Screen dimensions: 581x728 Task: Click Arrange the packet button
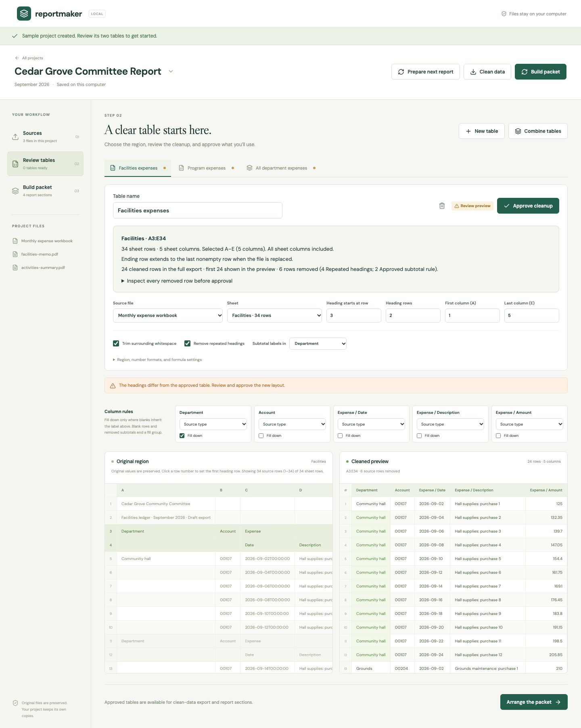[x=534, y=702]
